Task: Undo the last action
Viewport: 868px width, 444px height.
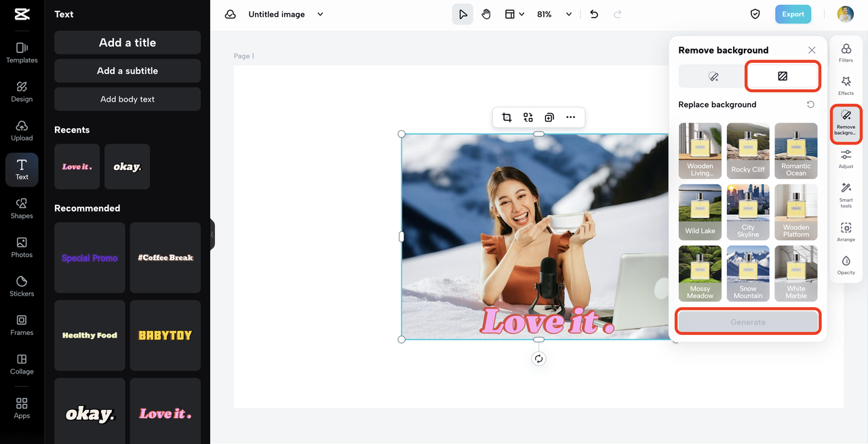Action: (594, 14)
